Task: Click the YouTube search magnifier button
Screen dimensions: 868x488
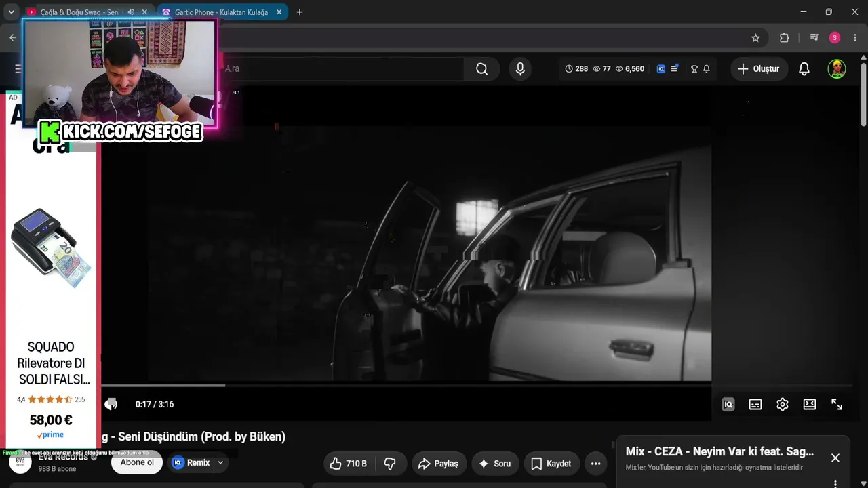Action: (x=481, y=68)
